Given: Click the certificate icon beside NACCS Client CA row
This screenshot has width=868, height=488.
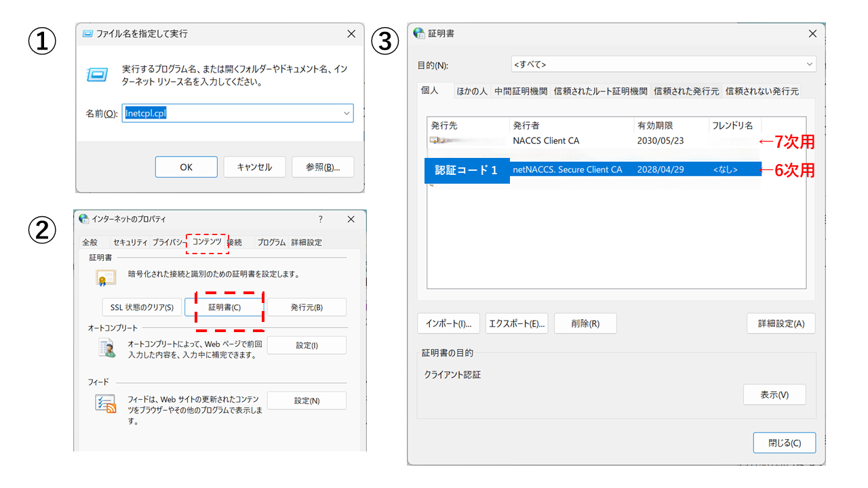Looking at the screenshot, I should coord(435,141).
